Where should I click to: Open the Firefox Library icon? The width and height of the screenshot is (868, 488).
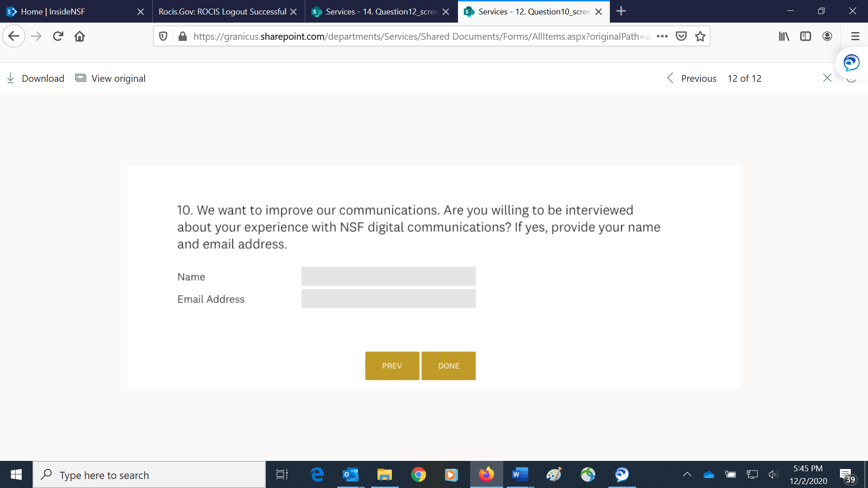[x=783, y=36]
